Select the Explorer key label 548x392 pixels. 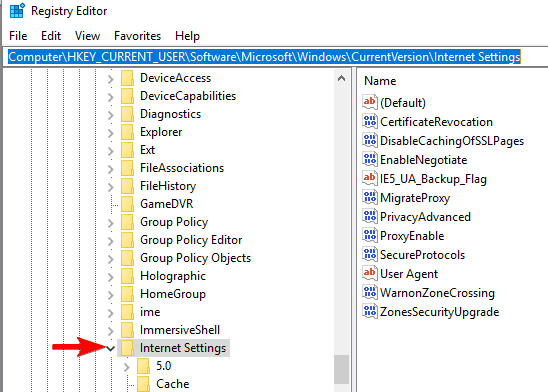pyautogui.click(x=161, y=132)
